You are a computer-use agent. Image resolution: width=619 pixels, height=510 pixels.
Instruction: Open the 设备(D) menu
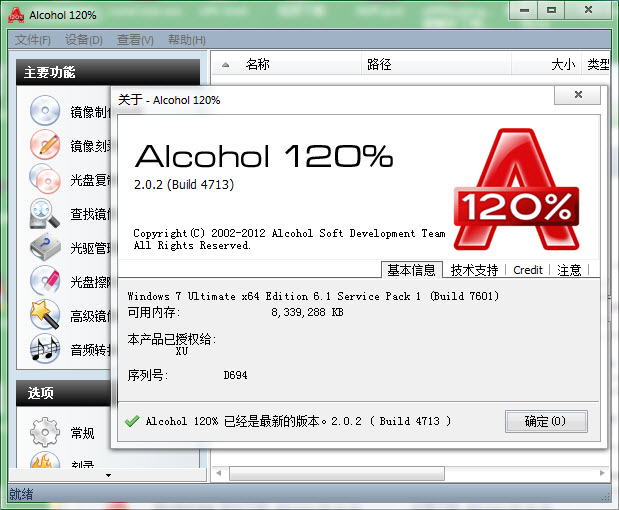click(x=84, y=40)
